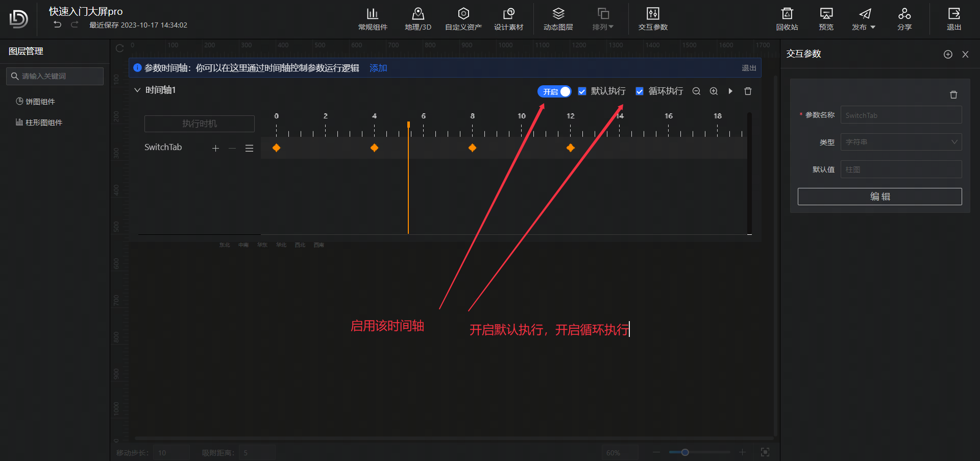Zoom in the timeline with magnifier plus
This screenshot has width=980, height=461.
714,91
